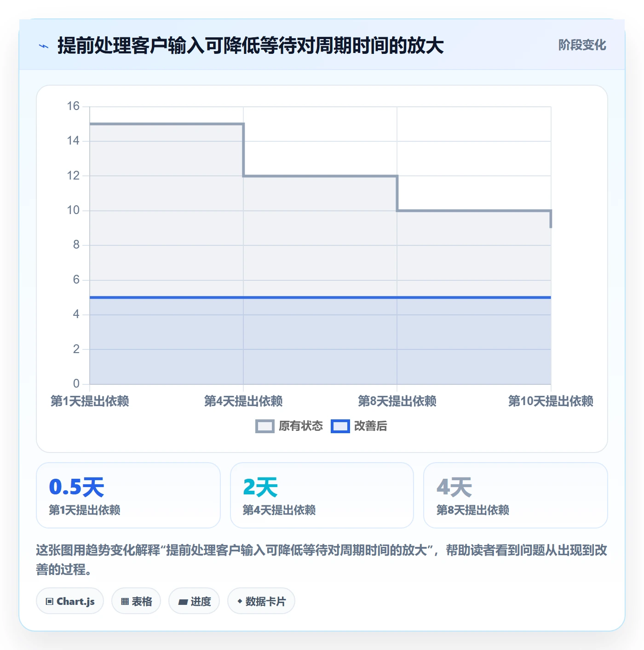644x650 pixels.
Task: Click the square icon in the Chart.js chip
Action: click(50, 602)
